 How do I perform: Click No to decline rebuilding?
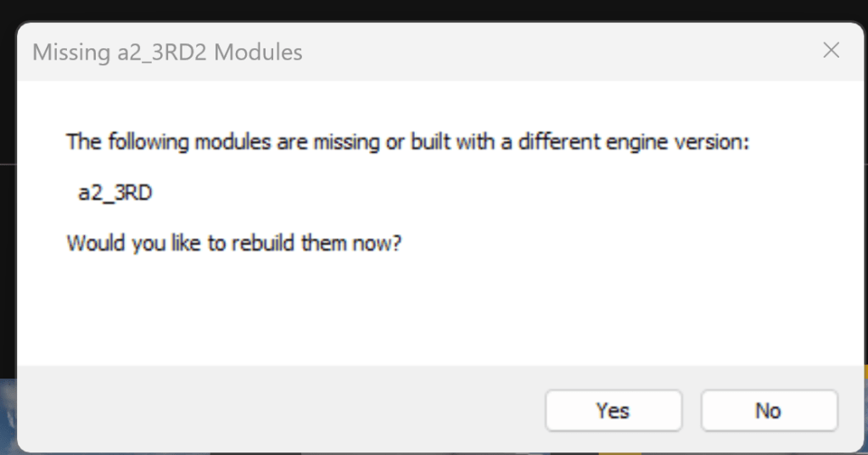click(x=769, y=411)
